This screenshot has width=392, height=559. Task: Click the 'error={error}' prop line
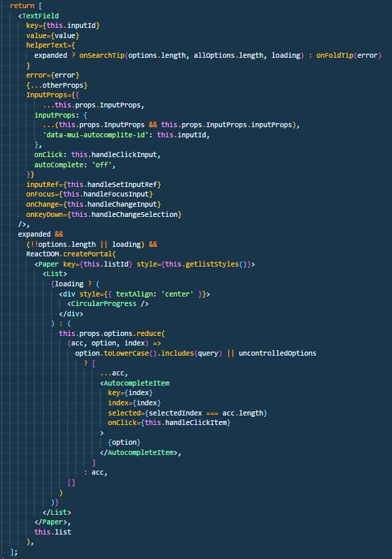[x=53, y=75]
